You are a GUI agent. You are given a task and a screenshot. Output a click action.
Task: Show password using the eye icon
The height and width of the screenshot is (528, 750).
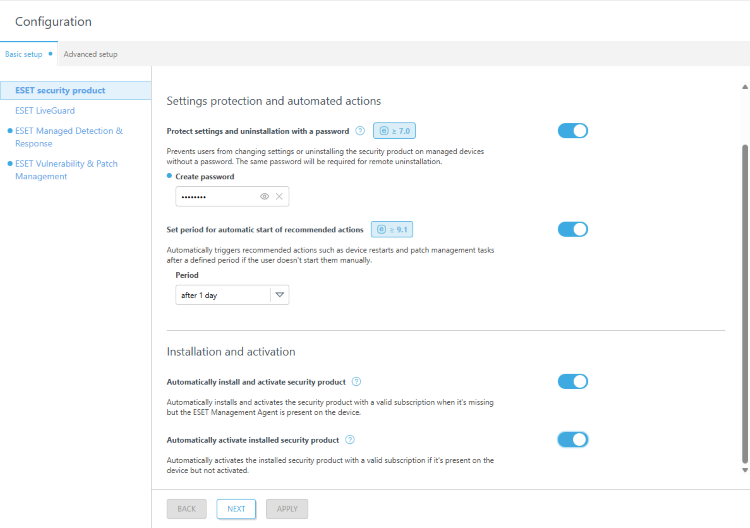(x=265, y=197)
